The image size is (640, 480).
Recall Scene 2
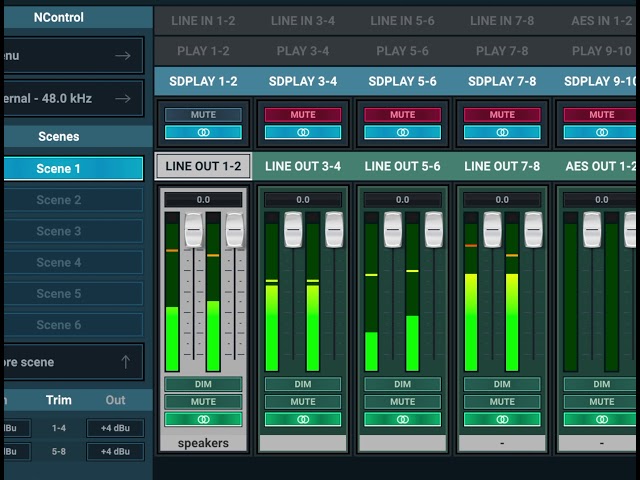click(x=74, y=200)
